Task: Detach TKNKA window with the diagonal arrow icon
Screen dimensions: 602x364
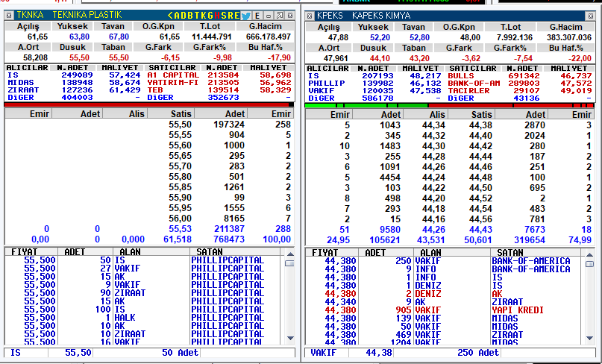Action: coord(280,16)
